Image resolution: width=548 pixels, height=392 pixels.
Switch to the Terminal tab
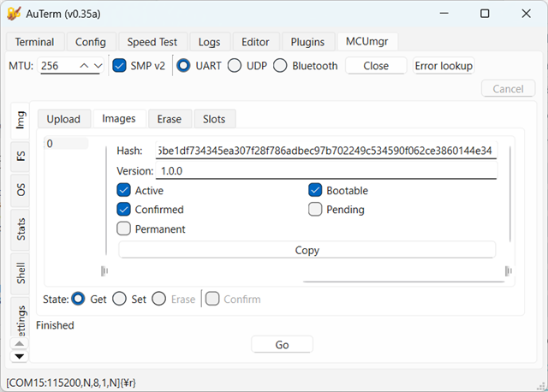click(x=35, y=42)
